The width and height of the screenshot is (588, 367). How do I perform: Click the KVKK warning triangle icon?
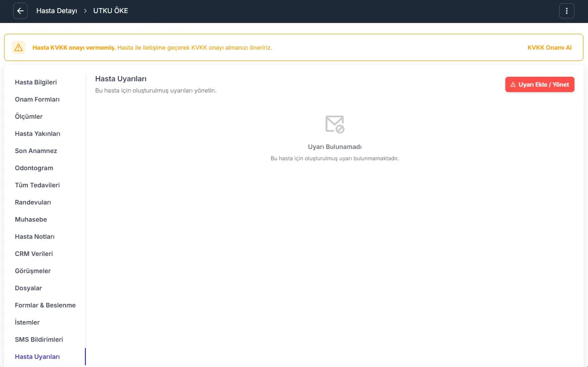tap(19, 47)
